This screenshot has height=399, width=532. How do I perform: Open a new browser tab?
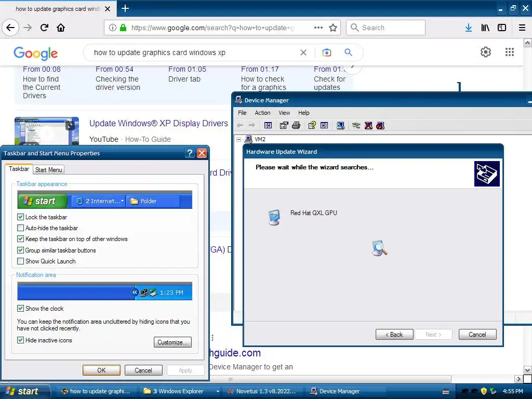coord(125,8)
